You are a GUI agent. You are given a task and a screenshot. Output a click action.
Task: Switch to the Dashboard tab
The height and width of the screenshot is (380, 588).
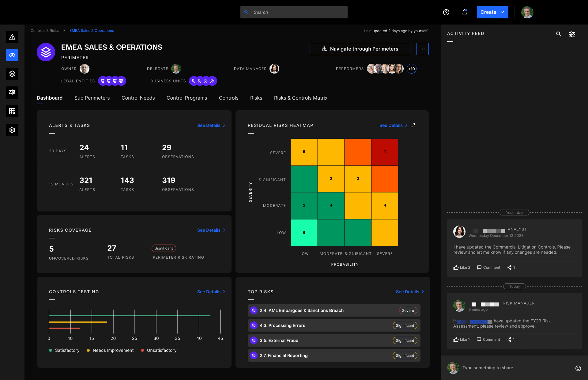click(50, 98)
